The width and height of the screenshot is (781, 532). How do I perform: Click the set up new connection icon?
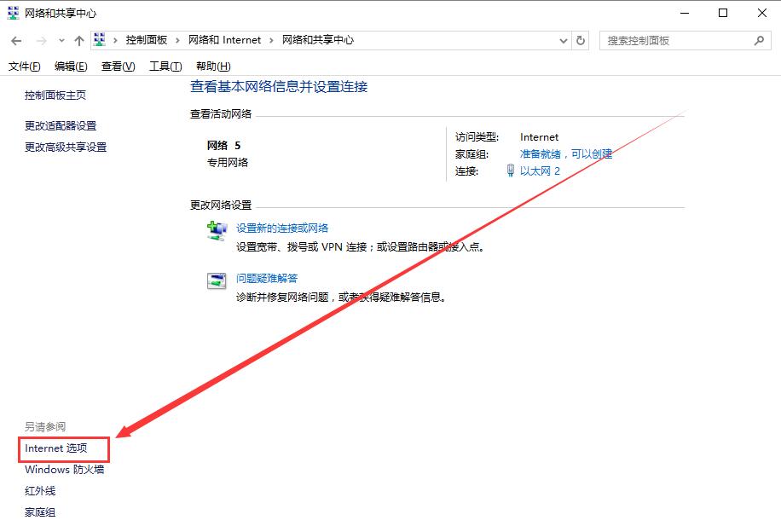coord(216,229)
